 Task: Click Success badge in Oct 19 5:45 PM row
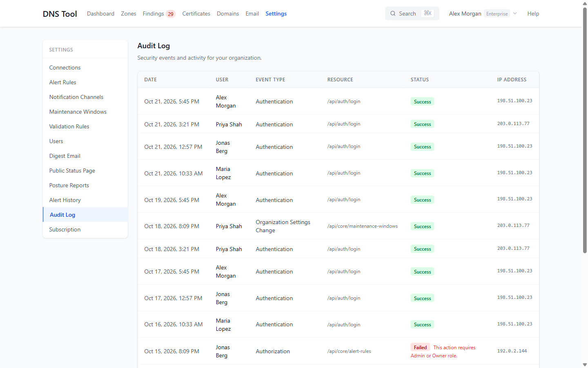click(x=422, y=200)
